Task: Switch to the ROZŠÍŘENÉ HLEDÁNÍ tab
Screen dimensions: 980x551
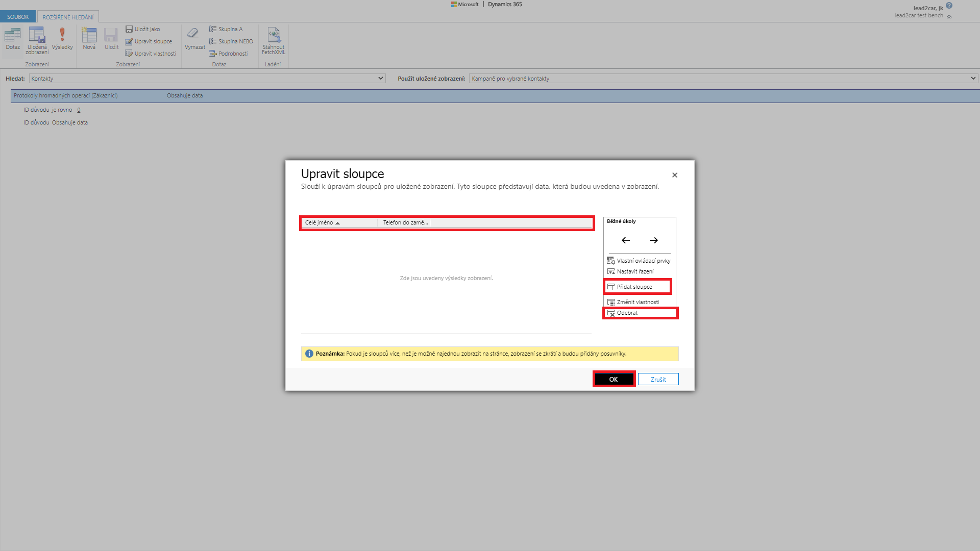Action: tap(68, 17)
